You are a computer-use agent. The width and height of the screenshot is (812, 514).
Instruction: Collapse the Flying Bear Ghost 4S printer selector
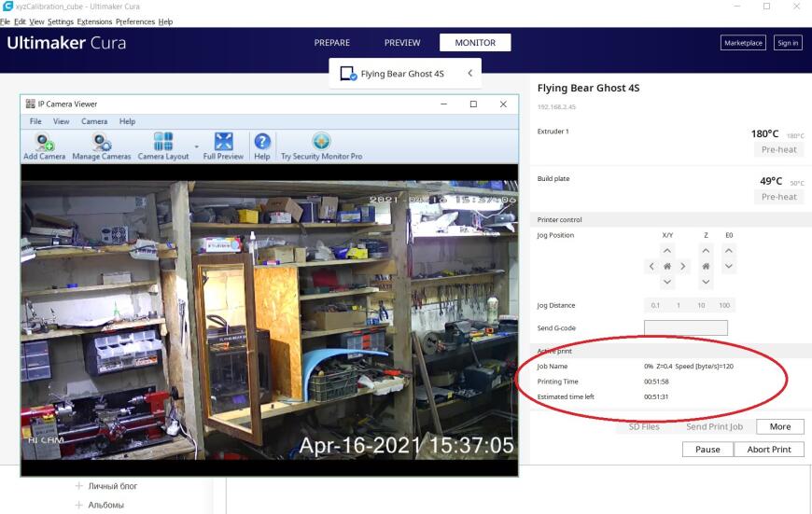click(469, 73)
